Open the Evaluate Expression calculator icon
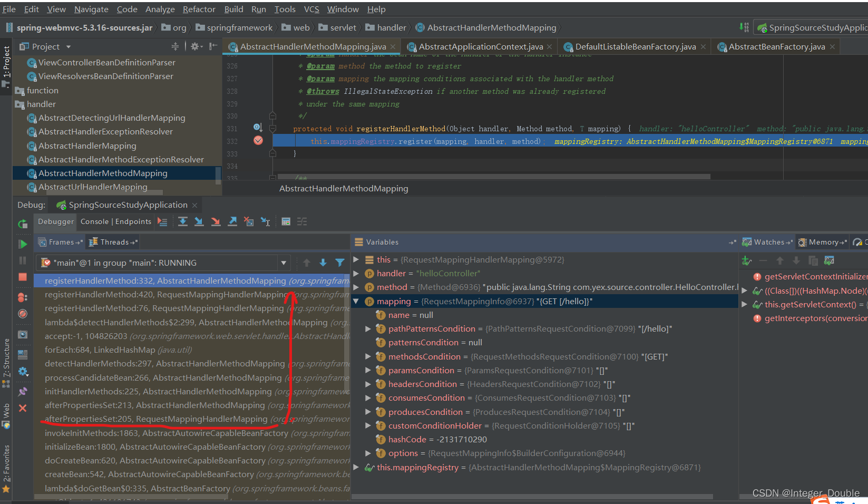868x504 pixels. [x=286, y=222]
